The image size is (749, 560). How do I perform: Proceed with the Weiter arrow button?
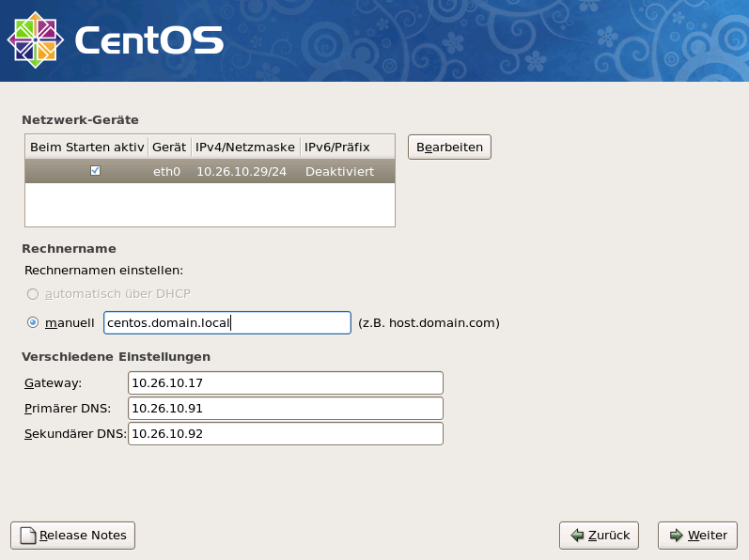tap(697, 536)
